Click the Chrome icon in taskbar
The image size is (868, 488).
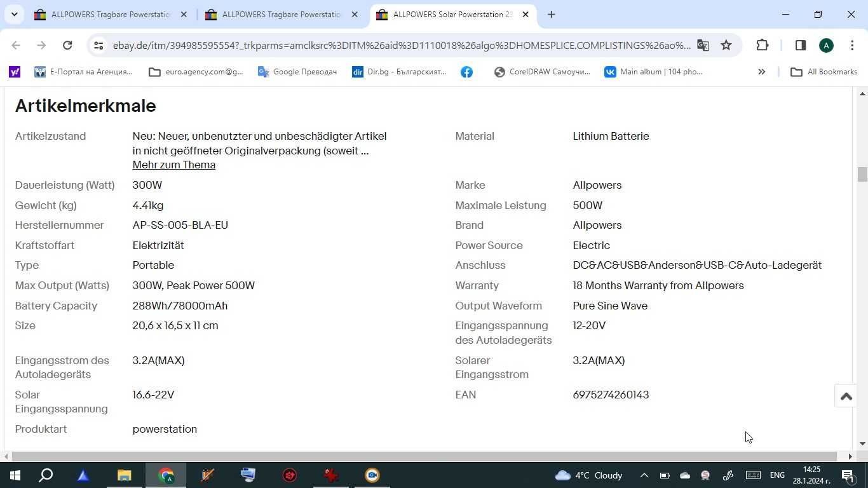click(166, 475)
